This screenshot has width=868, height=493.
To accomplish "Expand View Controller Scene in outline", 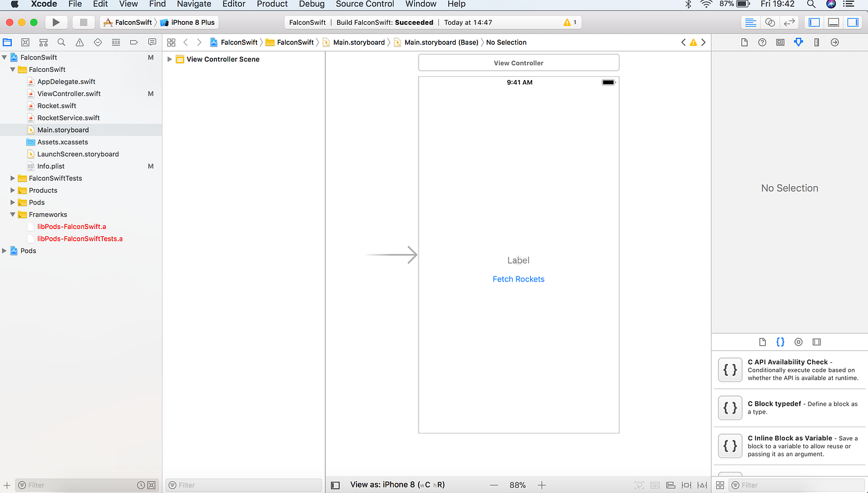I will click(x=170, y=60).
